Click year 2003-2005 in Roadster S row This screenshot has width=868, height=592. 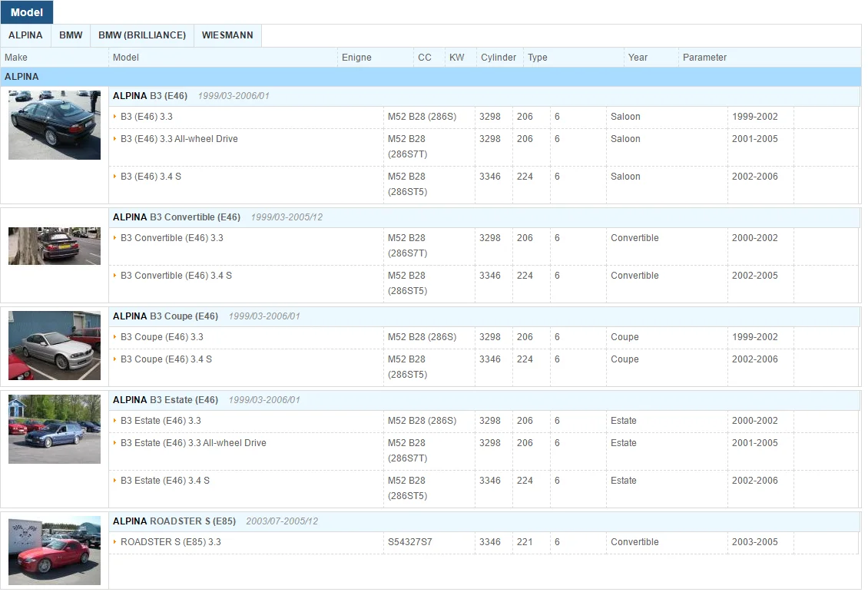click(x=755, y=542)
